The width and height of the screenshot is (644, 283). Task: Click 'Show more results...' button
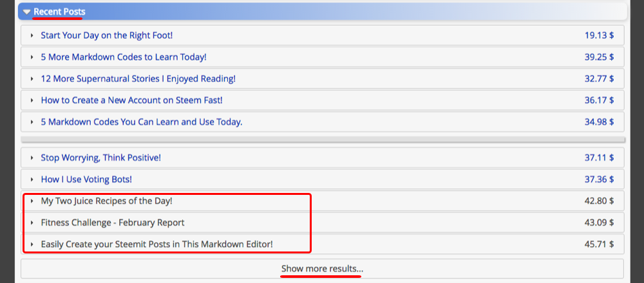(323, 269)
